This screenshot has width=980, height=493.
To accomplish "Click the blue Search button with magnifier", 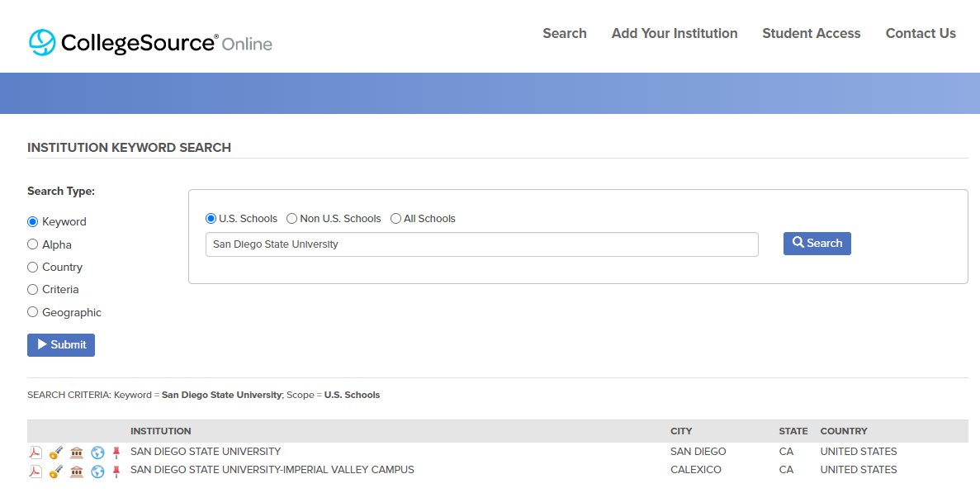I will [x=817, y=243].
